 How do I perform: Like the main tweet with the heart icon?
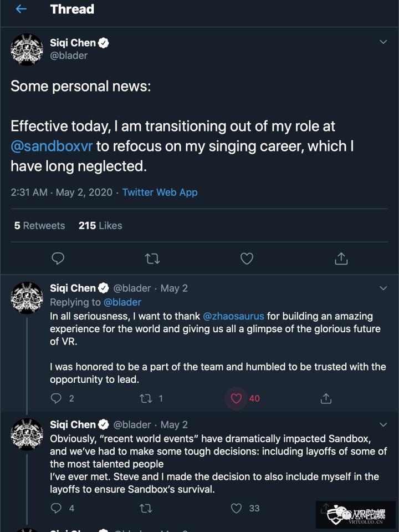point(247,259)
